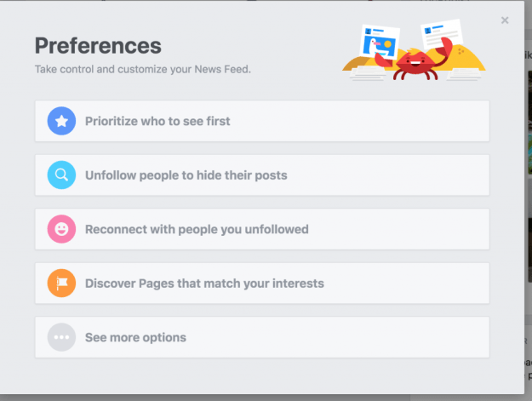Choose 'Reconnect with people you unfollowed'
The width and height of the screenshot is (532, 401).
[x=197, y=229]
